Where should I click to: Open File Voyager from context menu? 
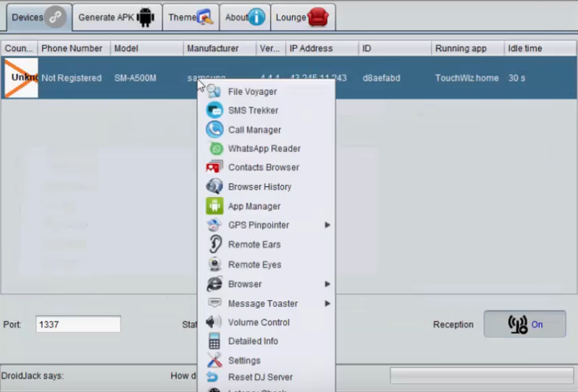point(266,91)
